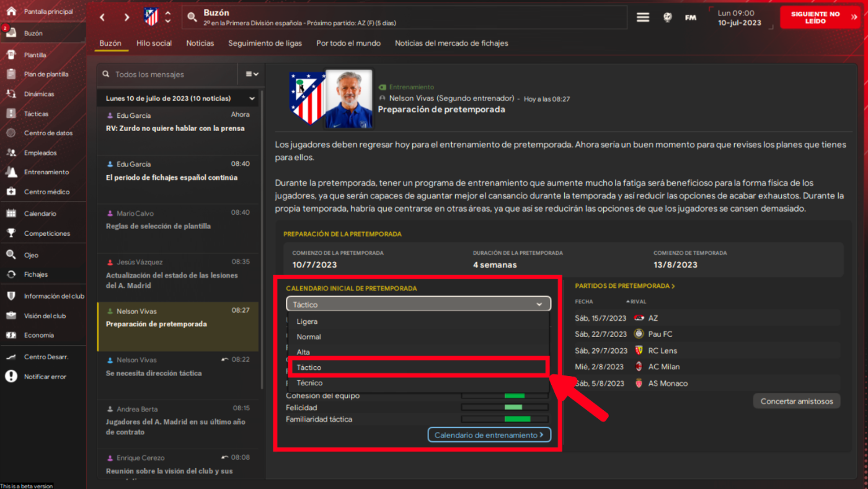868x489 pixels.
Task: Switch to the Hilo social tab
Action: (154, 43)
